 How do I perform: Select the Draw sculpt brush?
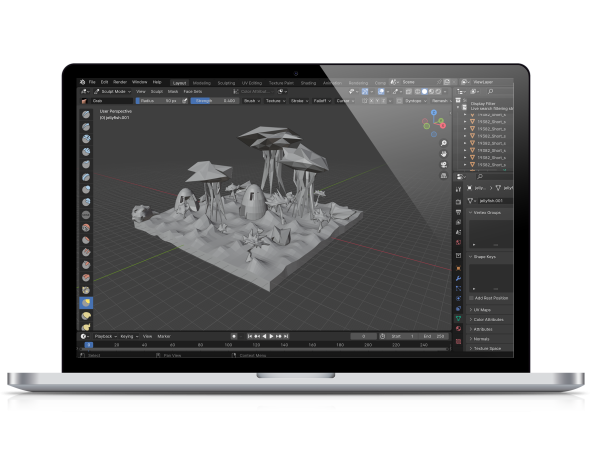(x=86, y=114)
